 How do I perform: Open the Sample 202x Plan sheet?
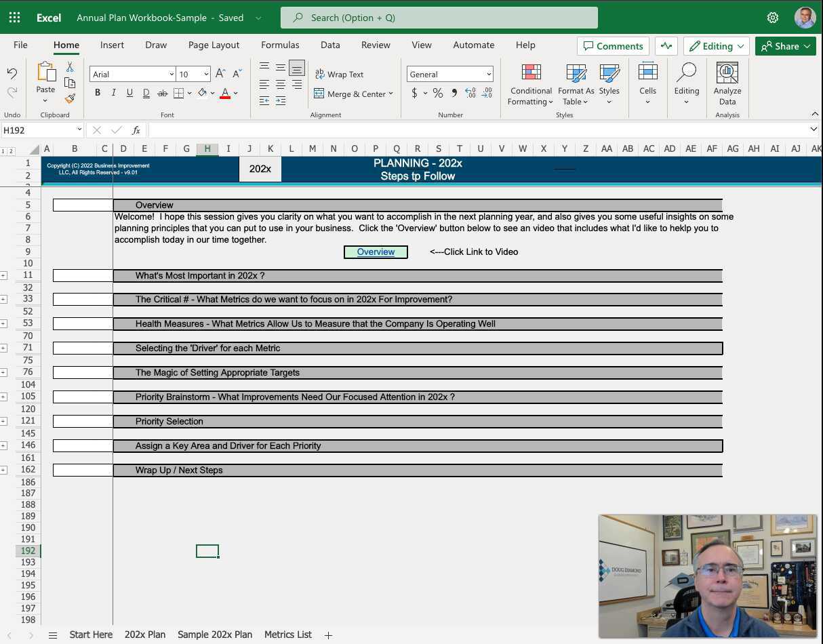click(x=214, y=635)
